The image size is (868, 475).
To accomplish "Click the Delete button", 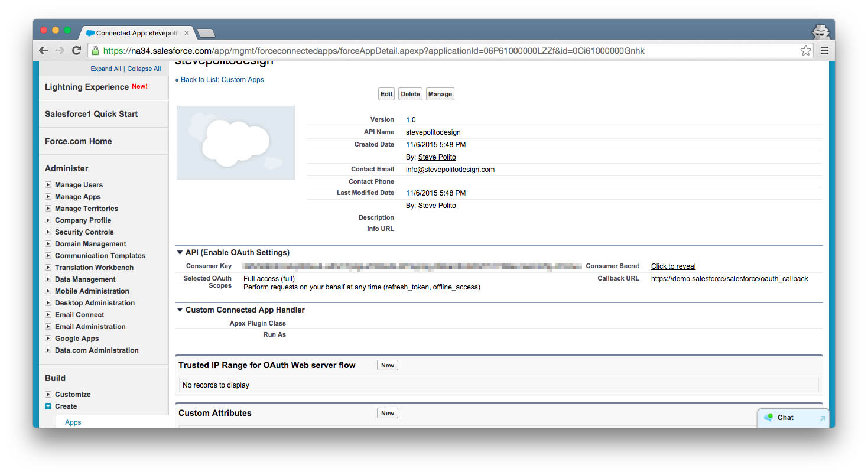I will tap(410, 94).
